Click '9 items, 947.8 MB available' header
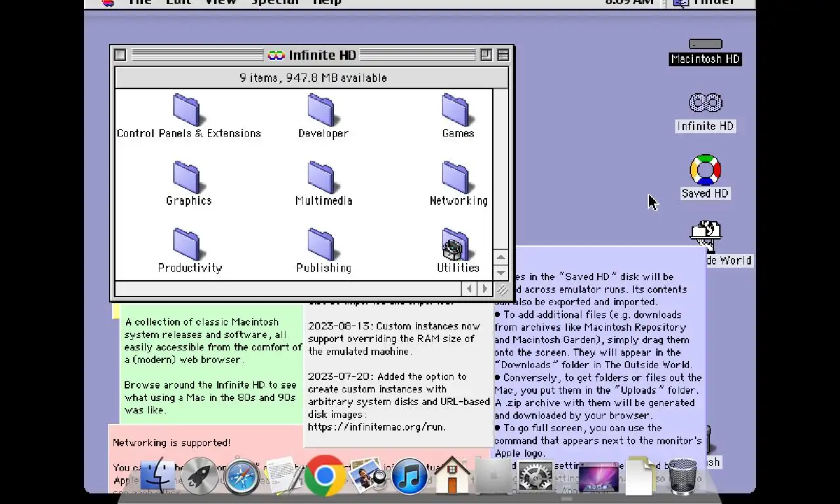 click(x=312, y=78)
